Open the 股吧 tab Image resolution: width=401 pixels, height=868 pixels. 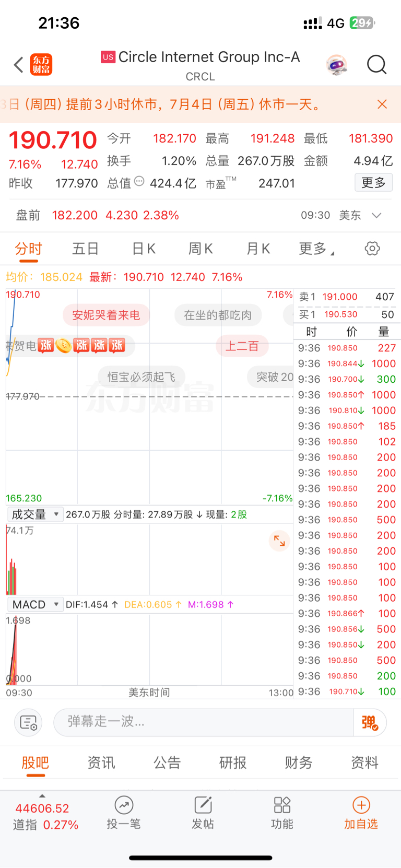(36, 763)
